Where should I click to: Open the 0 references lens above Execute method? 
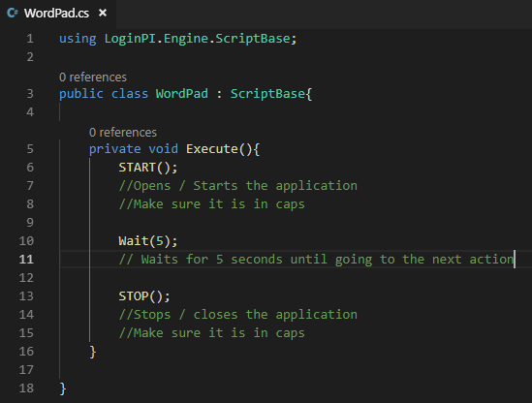[123, 133]
